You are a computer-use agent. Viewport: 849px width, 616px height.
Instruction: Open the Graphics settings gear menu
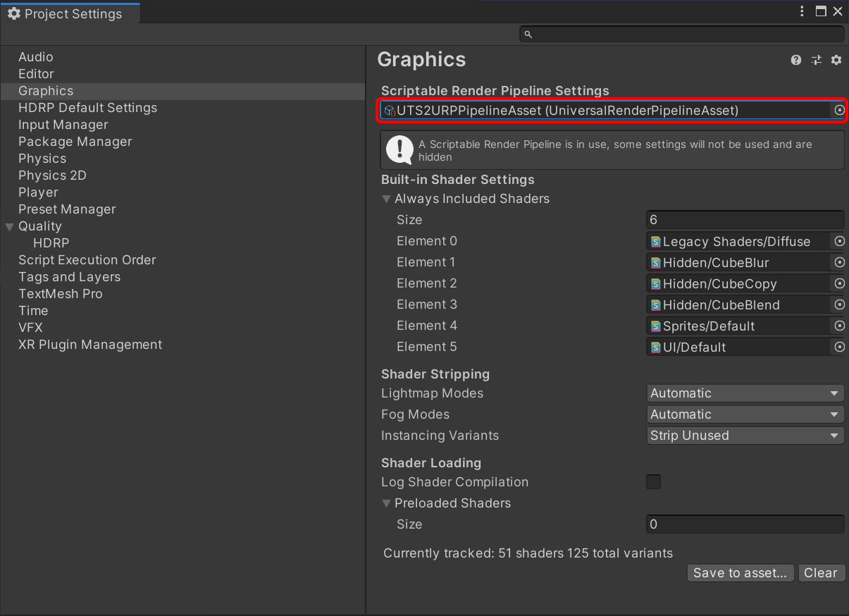pyautogui.click(x=836, y=60)
